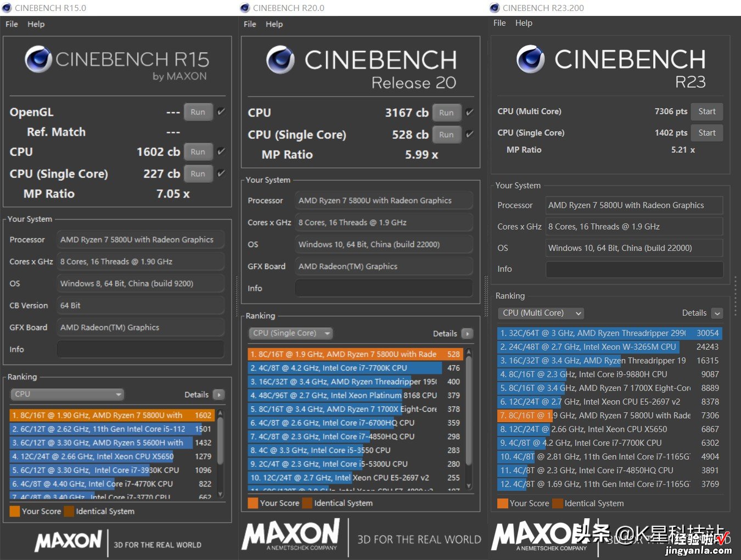
Task: Select R23 ranking row Core i7-4850HQ 3891
Action: 610,471
